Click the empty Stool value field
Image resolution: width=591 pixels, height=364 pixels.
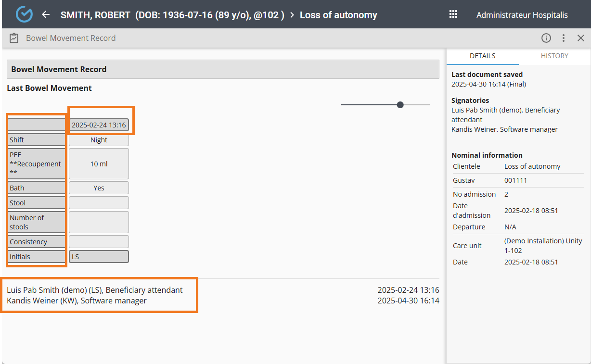pos(99,203)
